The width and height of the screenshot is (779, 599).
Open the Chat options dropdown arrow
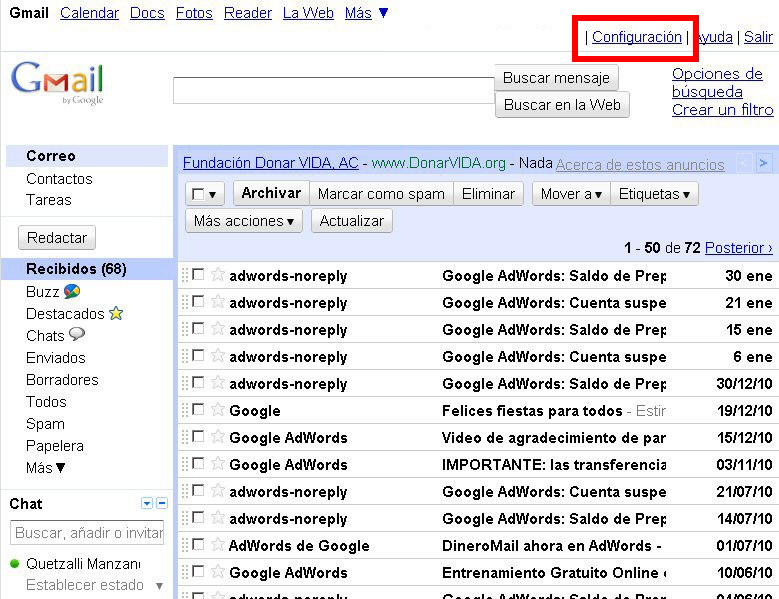[x=147, y=503]
